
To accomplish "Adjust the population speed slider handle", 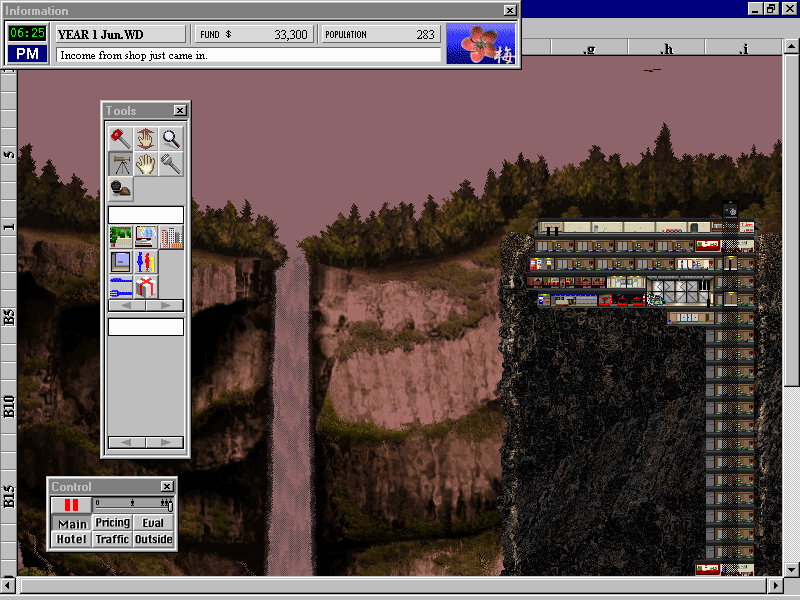I will pos(170,505).
